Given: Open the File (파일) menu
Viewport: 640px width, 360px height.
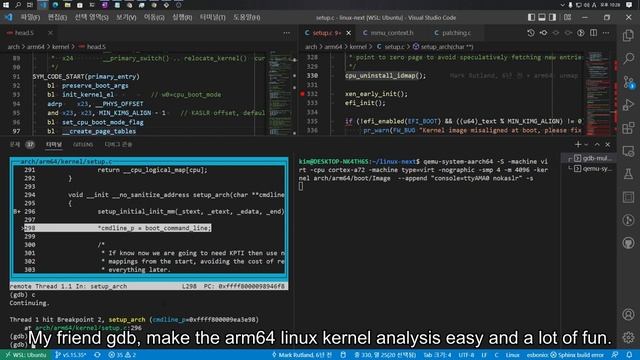Looking at the screenshot, I should pyautogui.click(x=30, y=18).
